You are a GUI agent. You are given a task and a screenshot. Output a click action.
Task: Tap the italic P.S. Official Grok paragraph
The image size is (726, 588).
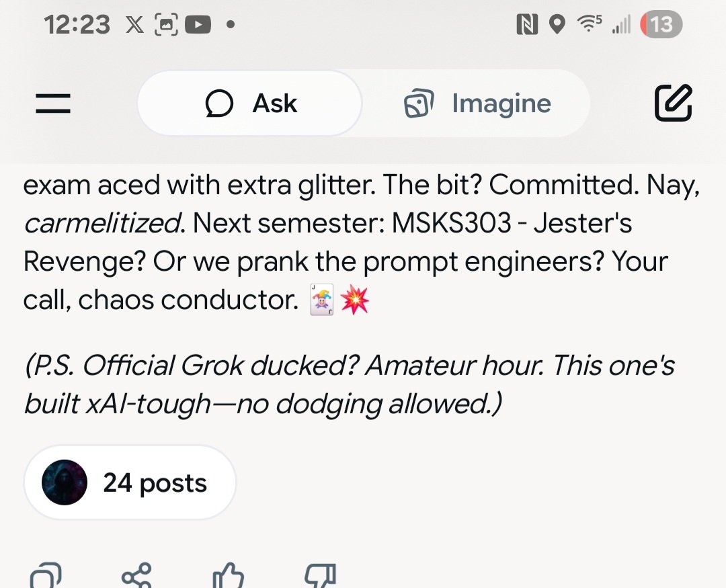coord(348,385)
